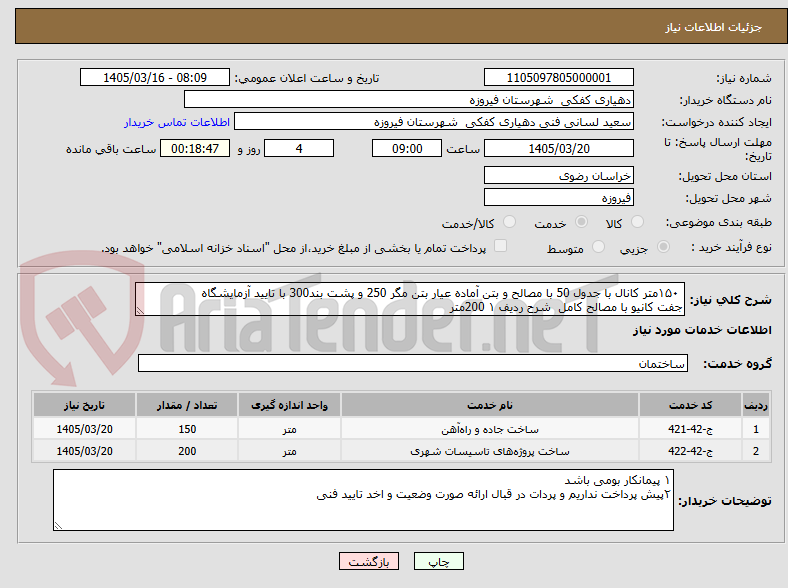Viewport: 788px width, 588px height.
Task: Click the ساخت پروژه‌های تاسیسات شهری cell
Action: tap(490, 451)
